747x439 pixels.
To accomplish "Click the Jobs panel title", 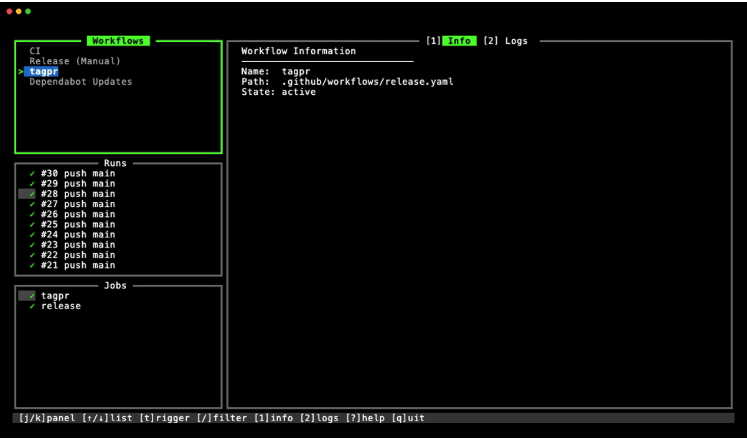I will pyautogui.click(x=115, y=286).
